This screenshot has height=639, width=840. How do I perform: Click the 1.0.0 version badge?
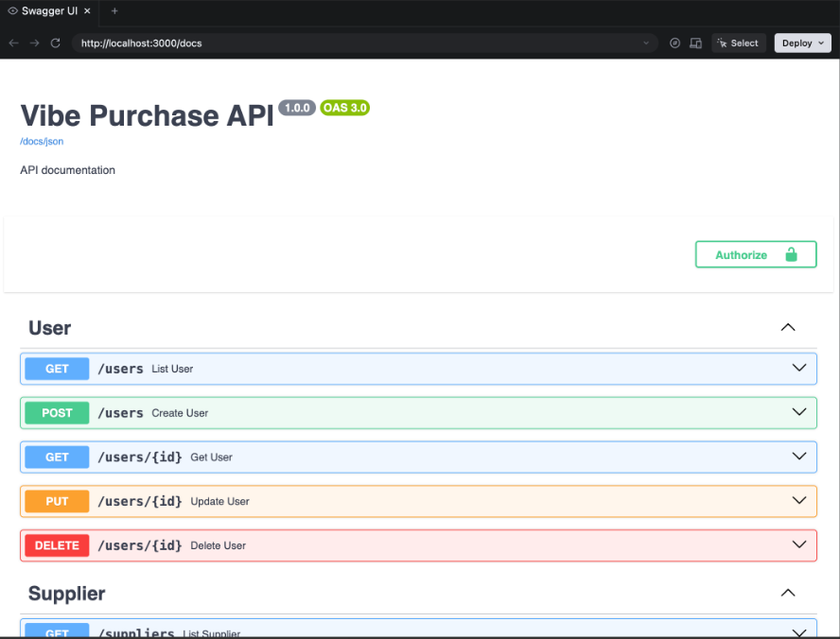(297, 108)
